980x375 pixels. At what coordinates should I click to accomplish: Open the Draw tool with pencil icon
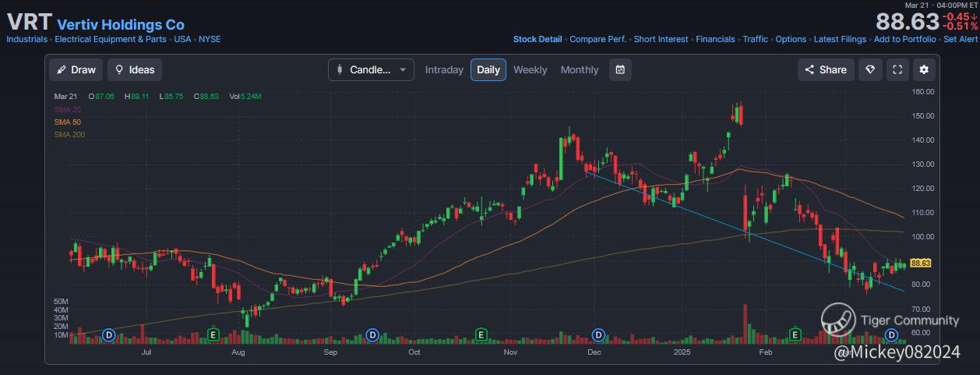pos(76,69)
